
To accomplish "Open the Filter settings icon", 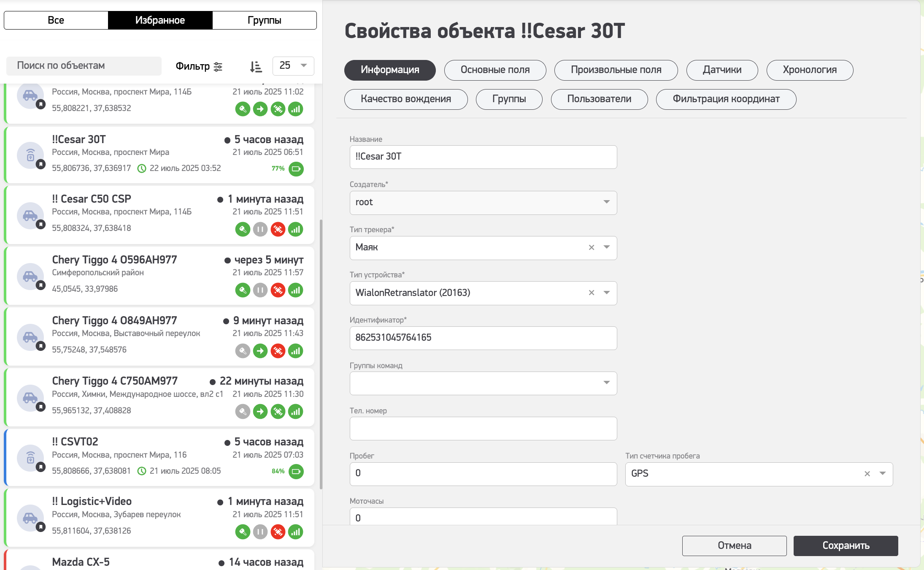I will (x=218, y=67).
